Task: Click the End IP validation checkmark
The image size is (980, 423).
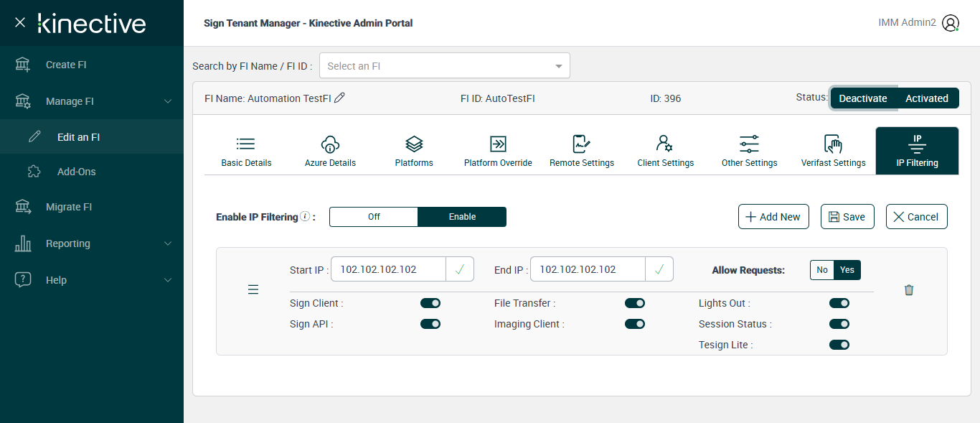Action: (x=659, y=269)
